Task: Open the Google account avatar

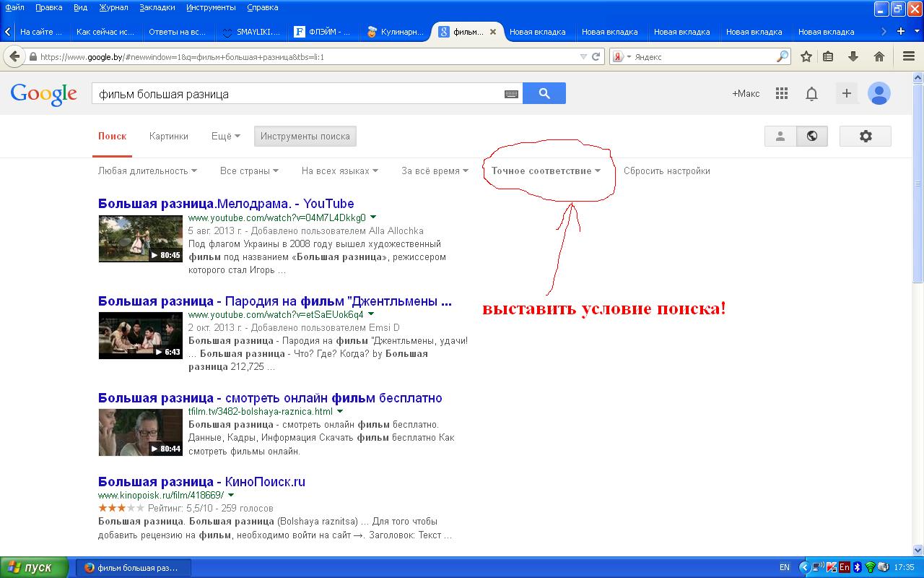Action: point(879,93)
